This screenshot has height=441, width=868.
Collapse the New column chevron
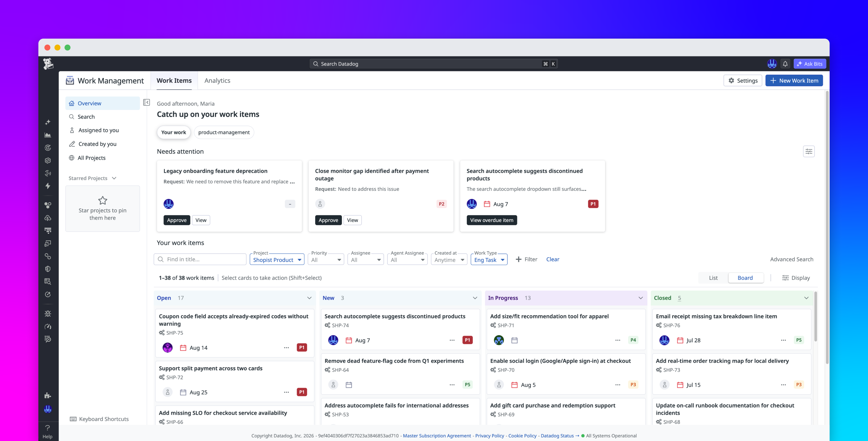click(475, 298)
